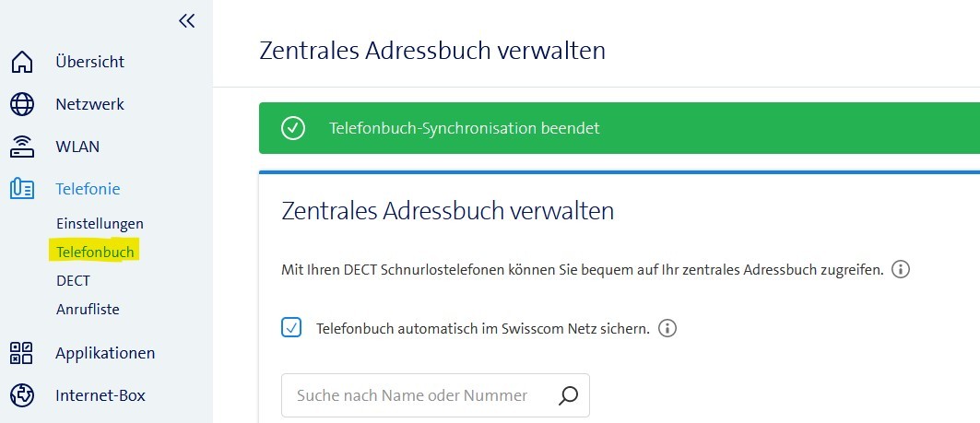980x423 pixels.
Task: Collapse the sidebar with double chevron
Action: click(187, 20)
